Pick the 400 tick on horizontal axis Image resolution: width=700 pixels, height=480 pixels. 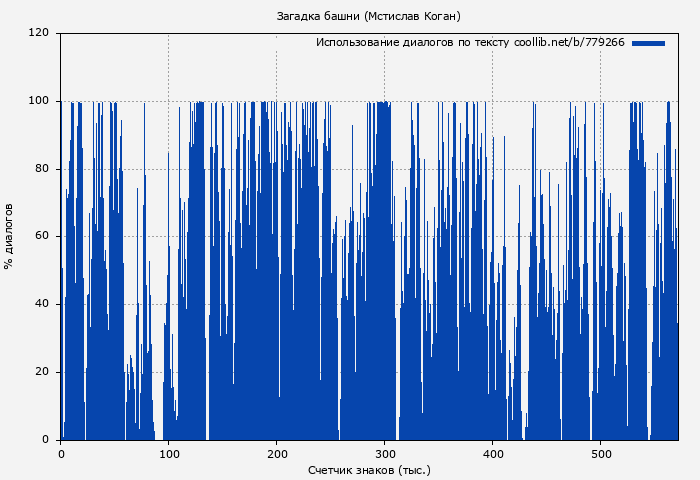click(492, 454)
